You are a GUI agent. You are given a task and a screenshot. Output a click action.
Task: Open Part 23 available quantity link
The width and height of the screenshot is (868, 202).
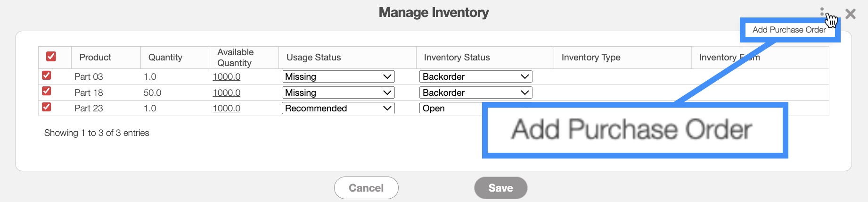click(226, 108)
